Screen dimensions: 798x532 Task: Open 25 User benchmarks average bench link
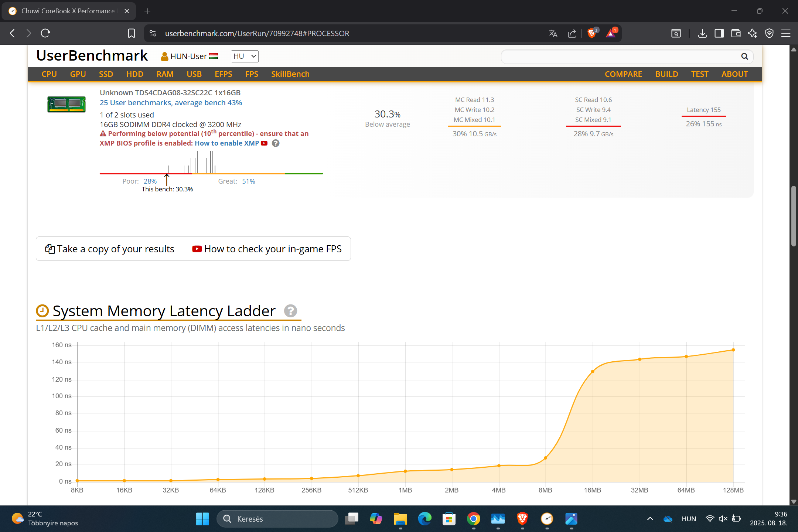171,103
